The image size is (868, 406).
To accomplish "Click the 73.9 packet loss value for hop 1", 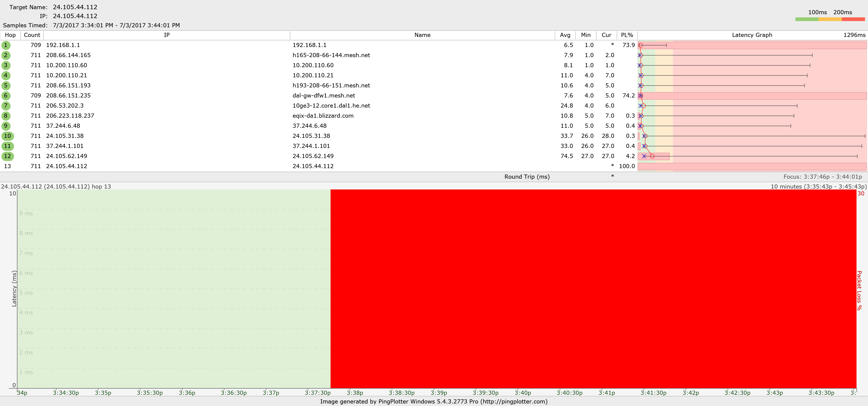I will pyautogui.click(x=629, y=45).
